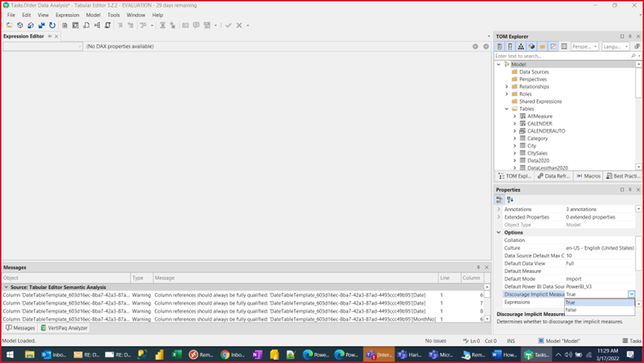The height and width of the screenshot is (363, 644).
Task: Toggle the cube (measures) filter in TOM Explorer
Action: (532, 47)
